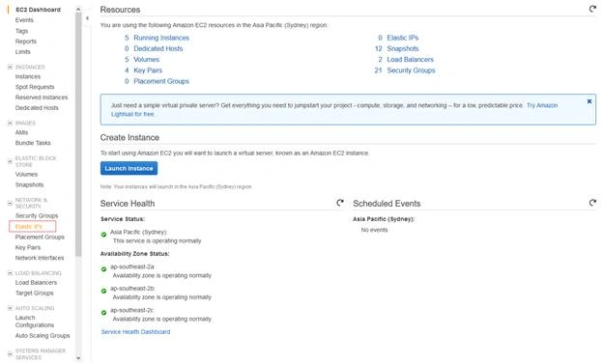Open Security Groups in sidebar

click(x=37, y=215)
